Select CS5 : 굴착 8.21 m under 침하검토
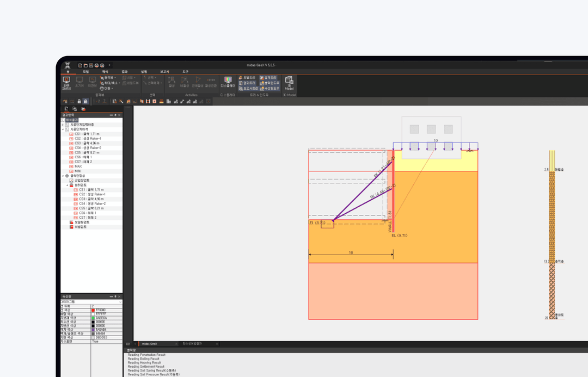 (91, 208)
